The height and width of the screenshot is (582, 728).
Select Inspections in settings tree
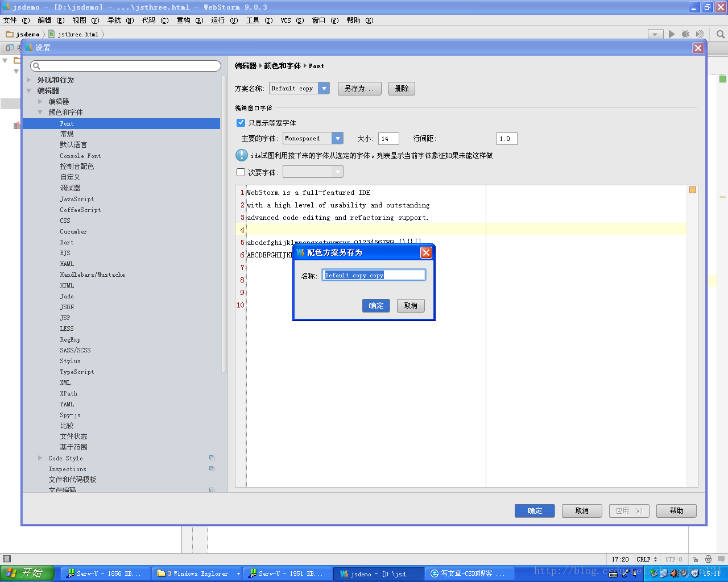coord(67,469)
